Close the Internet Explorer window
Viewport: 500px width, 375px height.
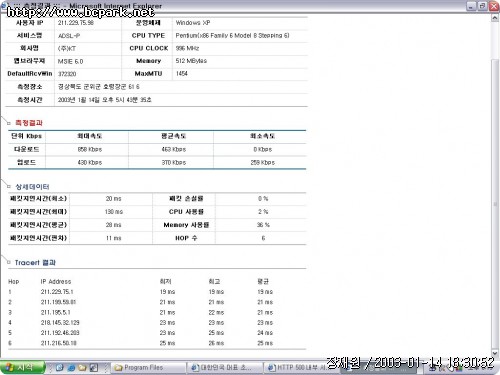point(494,6)
